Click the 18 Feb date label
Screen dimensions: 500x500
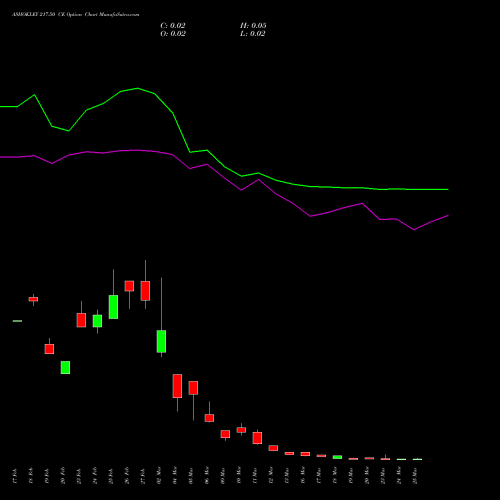pyautogui.click(x=31, y=476)
